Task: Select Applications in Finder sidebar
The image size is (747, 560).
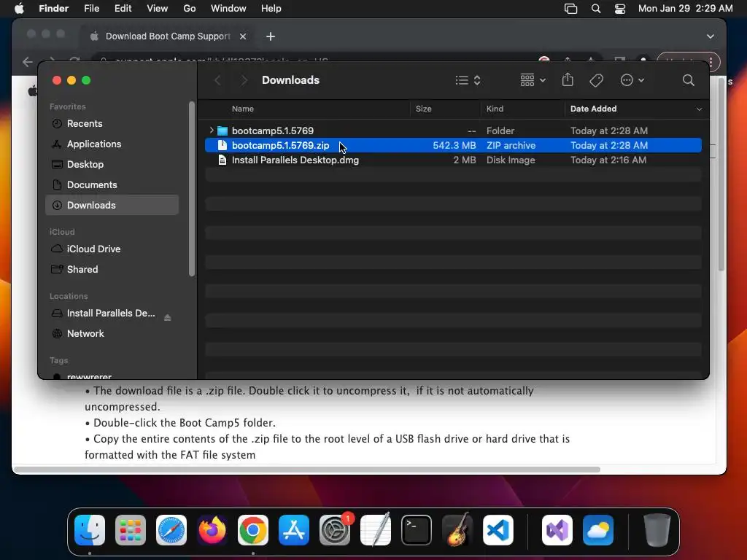Action: pos(112,144)
